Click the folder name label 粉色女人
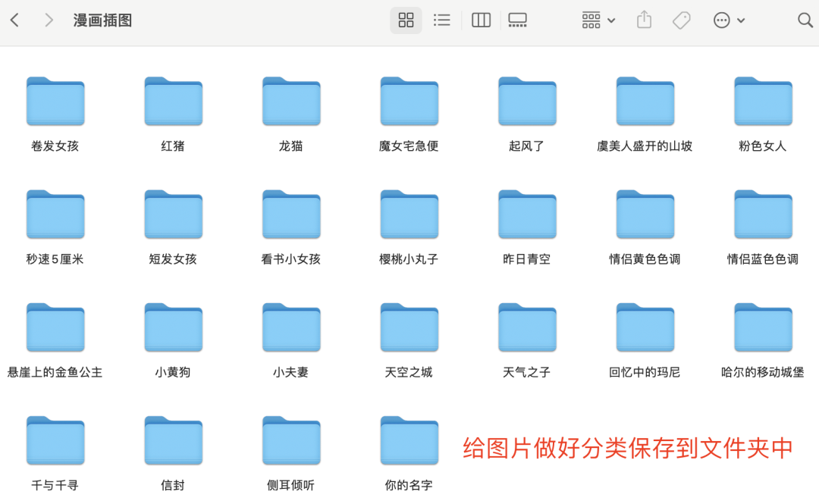 point(763,146)
